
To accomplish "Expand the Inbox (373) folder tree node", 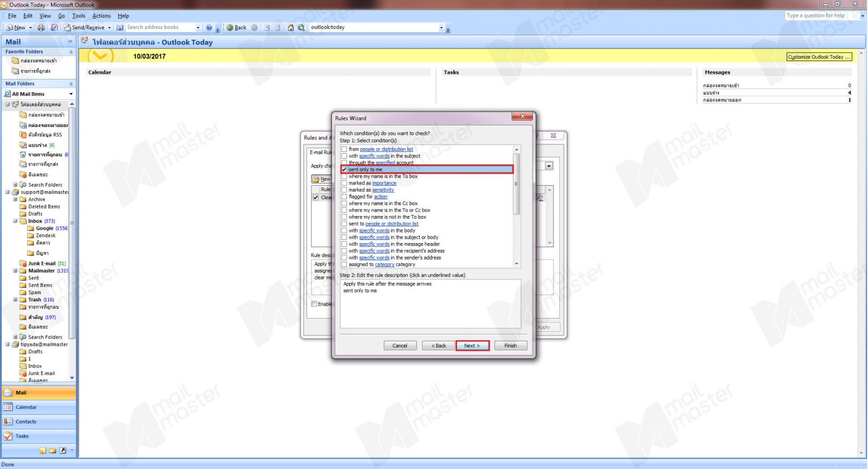I will click(x=15, y=221).
